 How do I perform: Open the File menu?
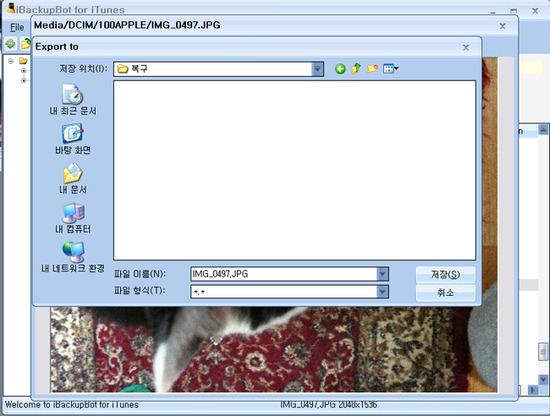(x=17, y=27)
